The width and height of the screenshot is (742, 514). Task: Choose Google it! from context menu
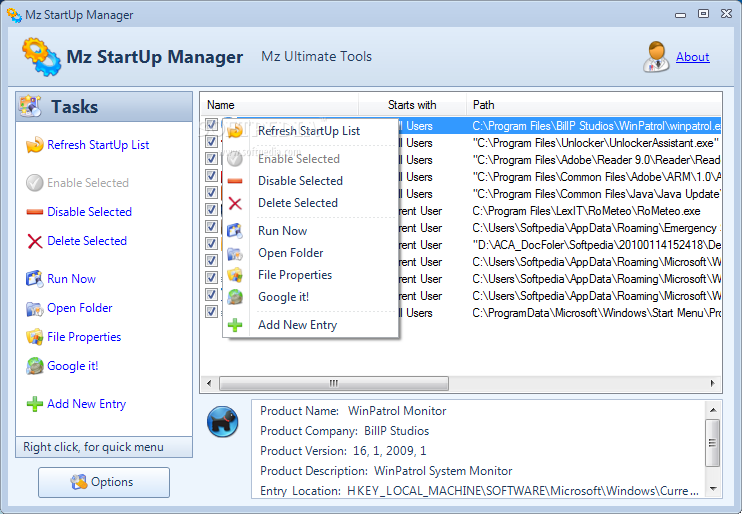pyautogui.click(x=310, y=297)
